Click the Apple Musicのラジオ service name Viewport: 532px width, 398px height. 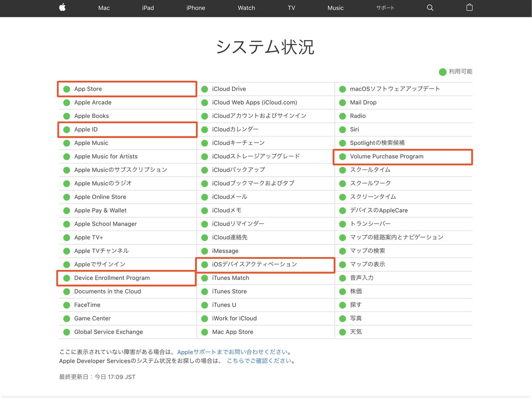coord(103,183)
